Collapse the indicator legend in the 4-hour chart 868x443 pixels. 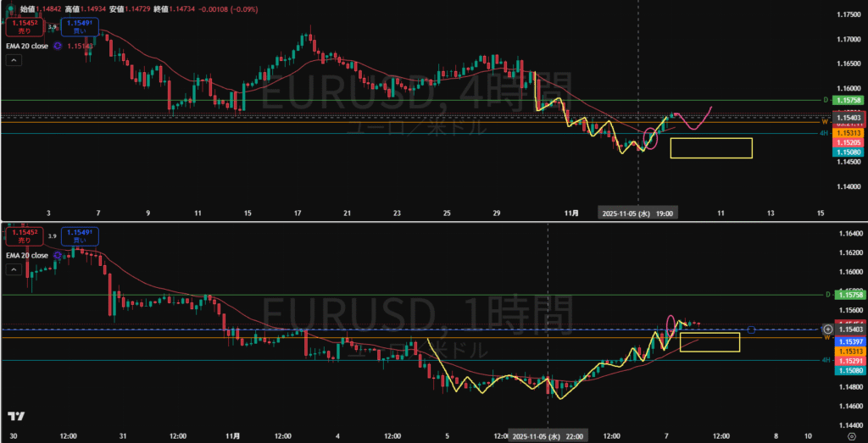tap(13, 59)
